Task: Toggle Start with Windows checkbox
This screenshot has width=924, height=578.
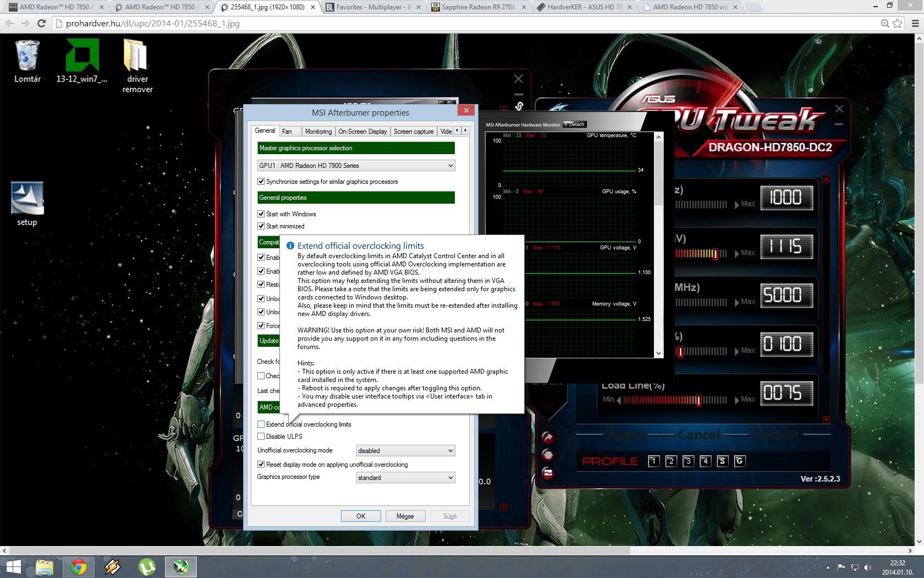Action: 261,214
